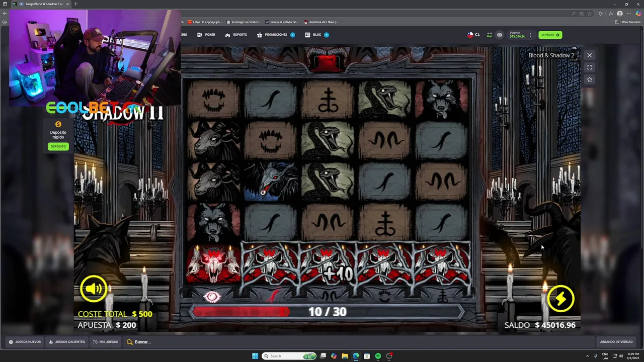Open the messages envelope icon
644x362 pixels.
[x=499, y=35]
